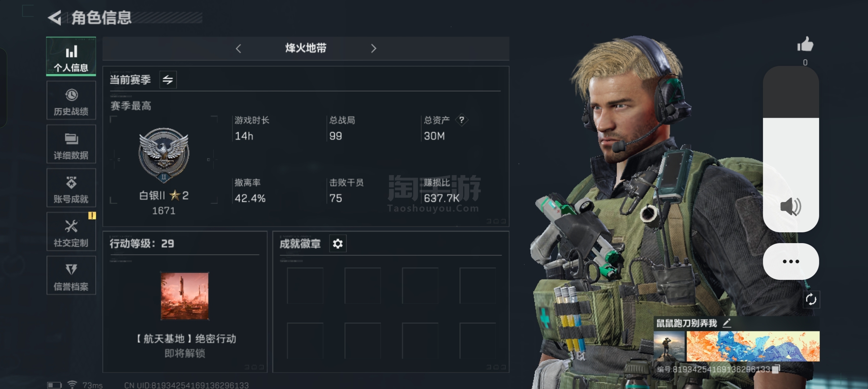Open 社交定制 in the sidebar

pyautogui.click(x=71, y=232)
